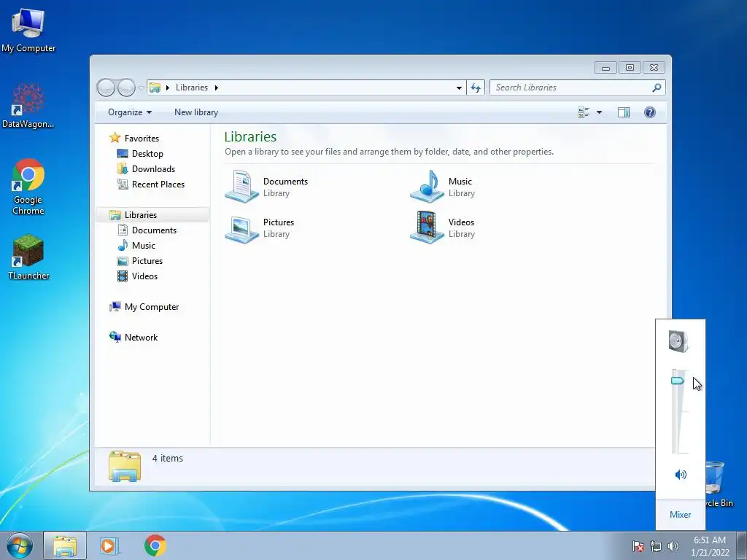Screen dimensions: 747x560
Task: Select Music in the navigation tree
Action: click(136, 245)
